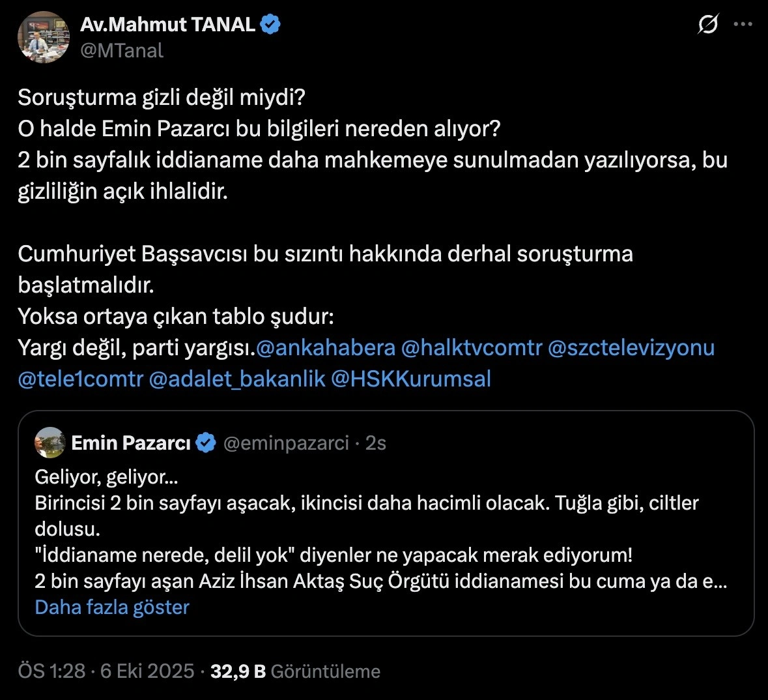The width and height of the screenshot is (768, 700).
Task: Open the Emin Pazarcı name in quoted tweet
Action: (x=130, y=443)
